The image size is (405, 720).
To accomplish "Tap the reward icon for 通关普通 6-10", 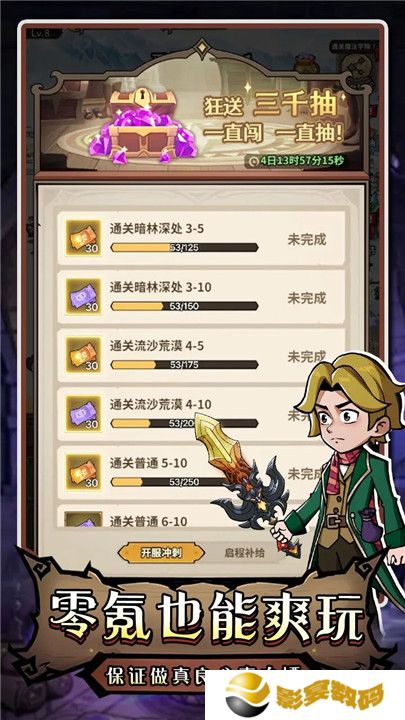I will pos(83,519).
